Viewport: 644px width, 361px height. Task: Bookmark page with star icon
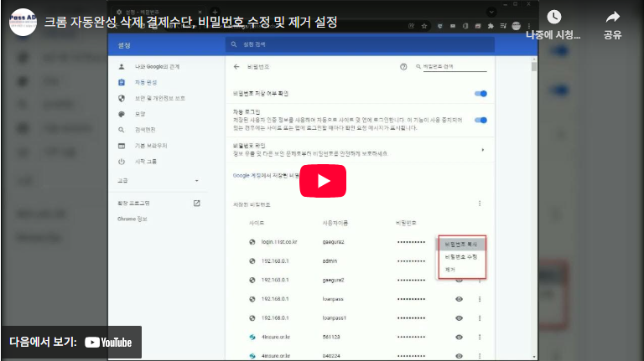click(x=424, y=26)
